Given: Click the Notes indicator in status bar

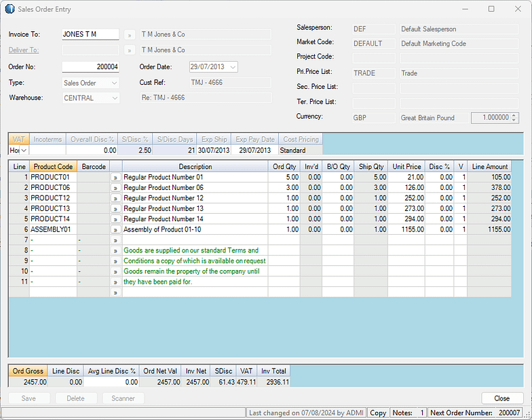Looking at the screenshot, I should point(408,413).
